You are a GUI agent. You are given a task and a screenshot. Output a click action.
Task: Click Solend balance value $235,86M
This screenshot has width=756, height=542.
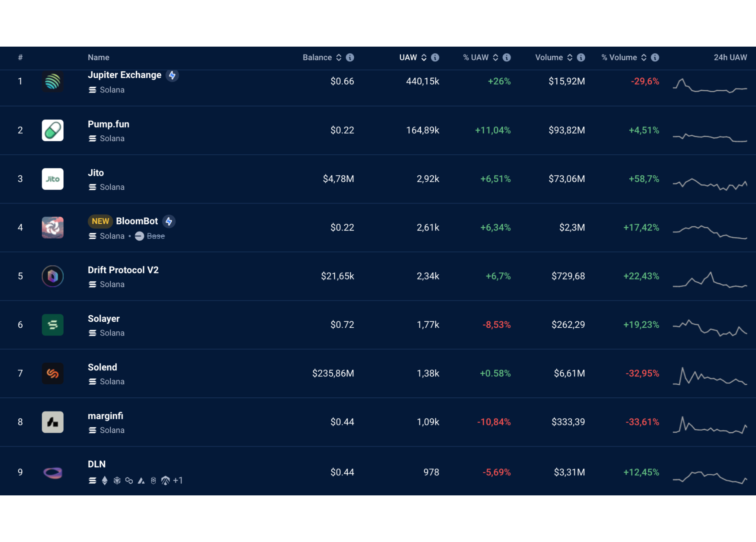(x=333, y=373)
